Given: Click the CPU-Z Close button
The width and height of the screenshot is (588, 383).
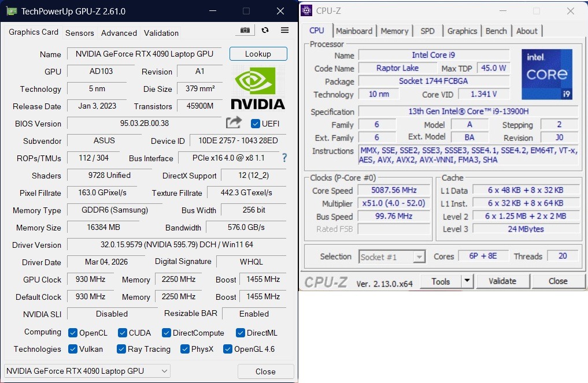Looking at the screenshot, I should point(557,281).
